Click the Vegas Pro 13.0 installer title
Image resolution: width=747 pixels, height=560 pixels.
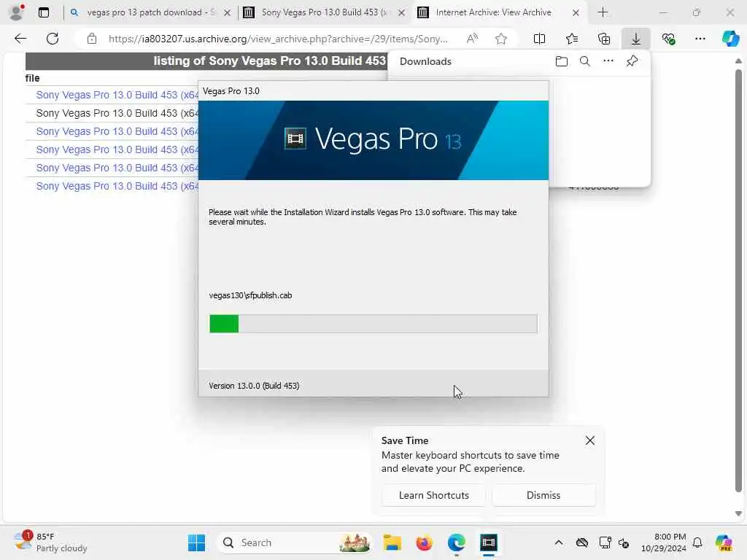pyautogui.click(x=231, y=91)
